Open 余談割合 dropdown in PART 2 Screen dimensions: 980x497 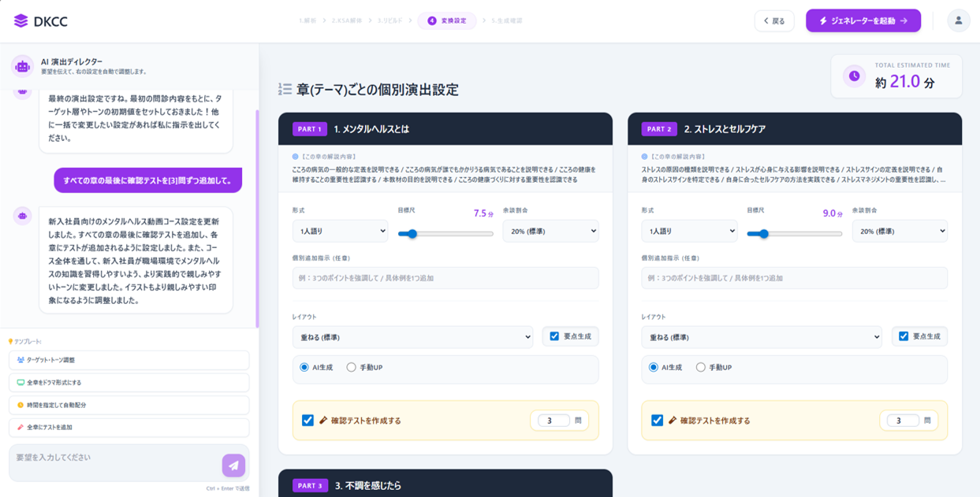point(900,231)
